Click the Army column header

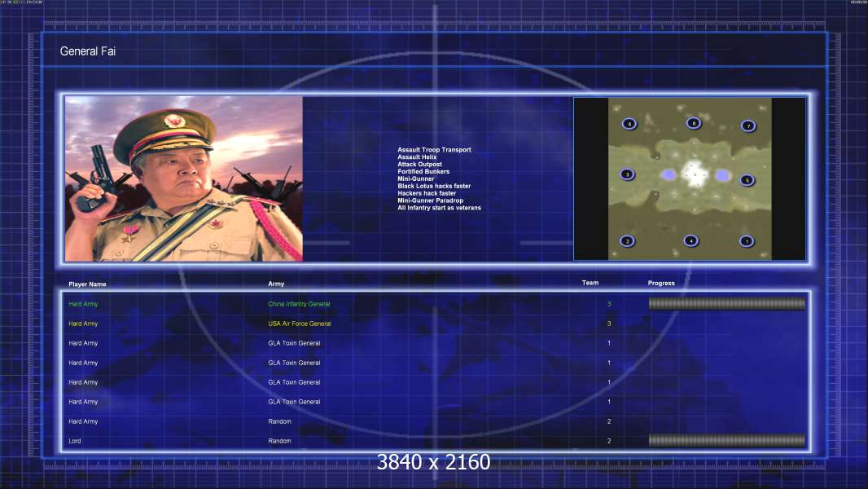(276, 284)
